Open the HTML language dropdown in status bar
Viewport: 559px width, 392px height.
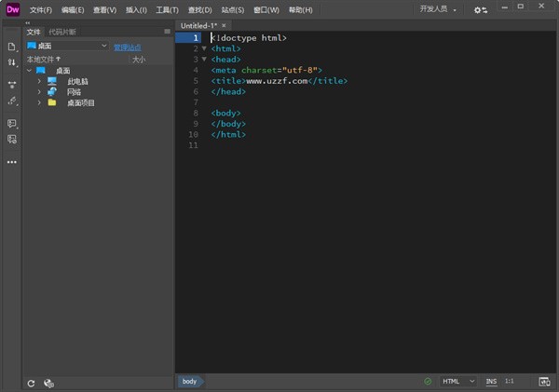point(457,382)
